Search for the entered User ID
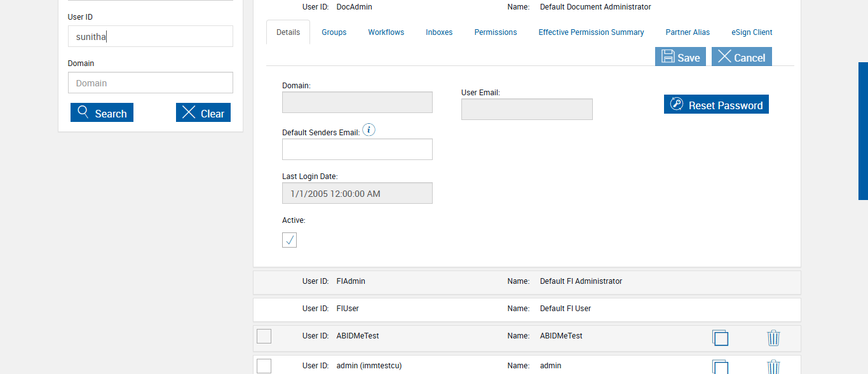Viewport: 868px width, 374px height. [x=102, y=113]
